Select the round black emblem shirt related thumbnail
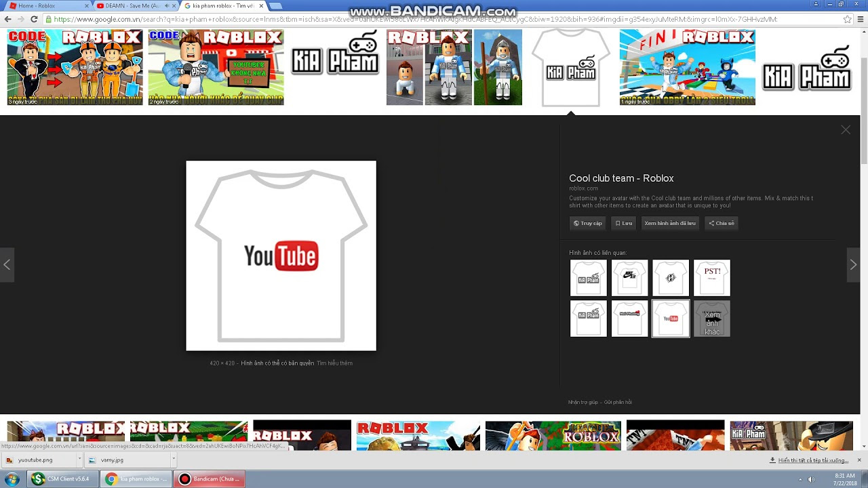The width and height of the screenshot is (868, 488). (x=671, y=278)
